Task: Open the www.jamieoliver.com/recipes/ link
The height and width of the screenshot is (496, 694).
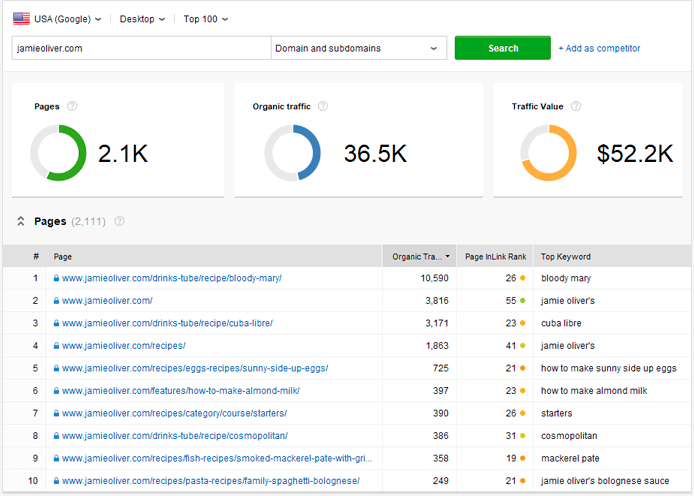Action: [123, 346]
